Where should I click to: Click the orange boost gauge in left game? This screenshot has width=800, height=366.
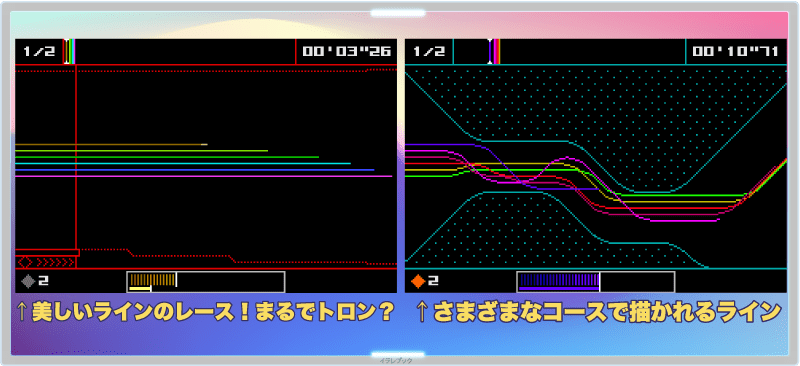point(206,282)
